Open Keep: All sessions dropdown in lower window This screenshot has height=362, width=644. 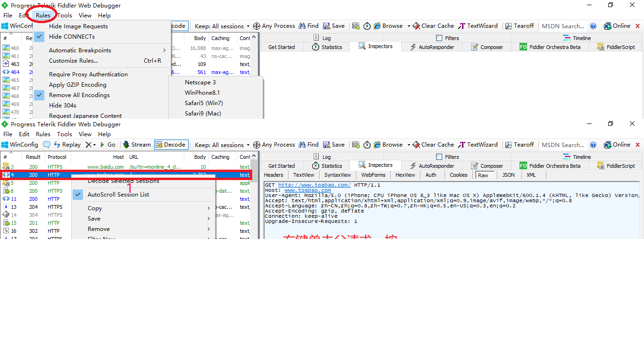pyautogui.click(x=223, y=145)
